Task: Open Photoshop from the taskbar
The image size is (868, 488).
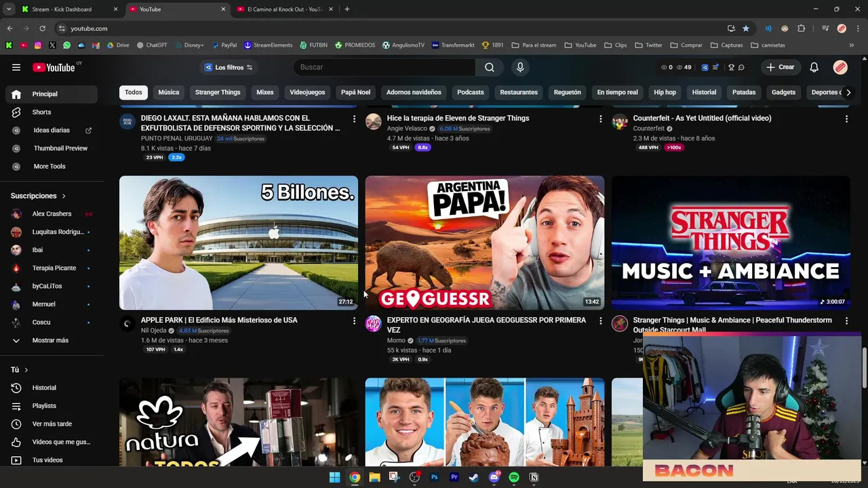Action: pos(434,477)
